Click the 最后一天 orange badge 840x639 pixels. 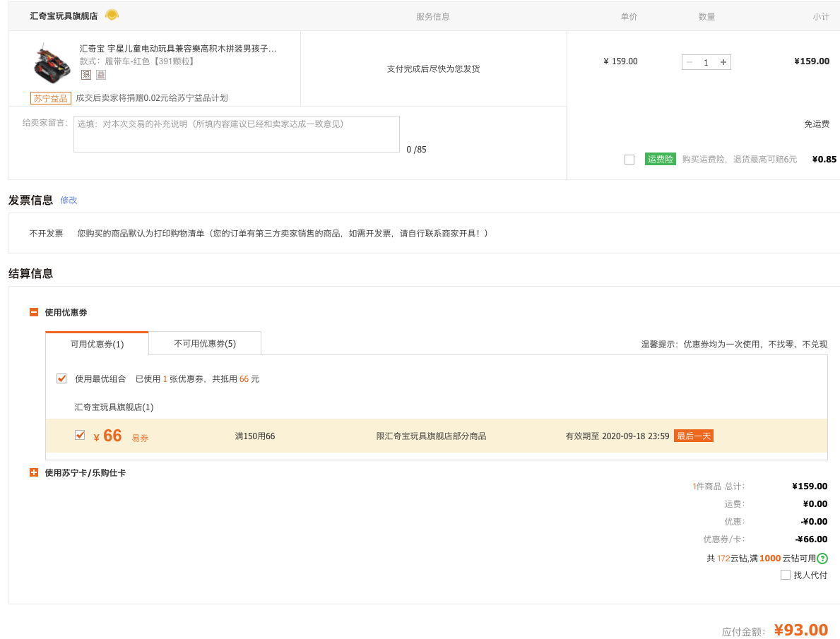[693, 436]
